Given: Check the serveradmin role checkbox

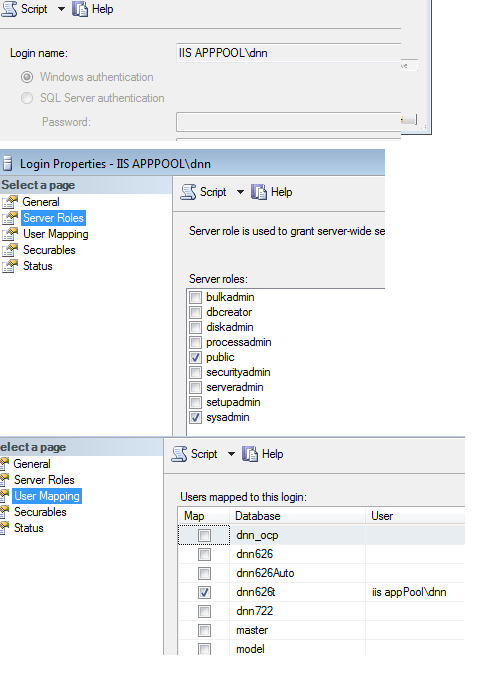Looking at the screenshot, I should tap(195, 387).
